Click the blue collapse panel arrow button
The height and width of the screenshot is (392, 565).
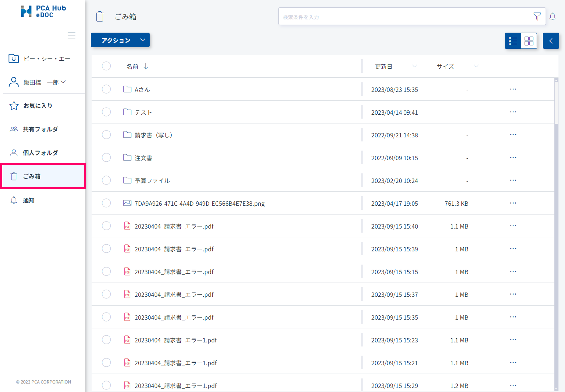pyautogui.click(x=551, y=41)
